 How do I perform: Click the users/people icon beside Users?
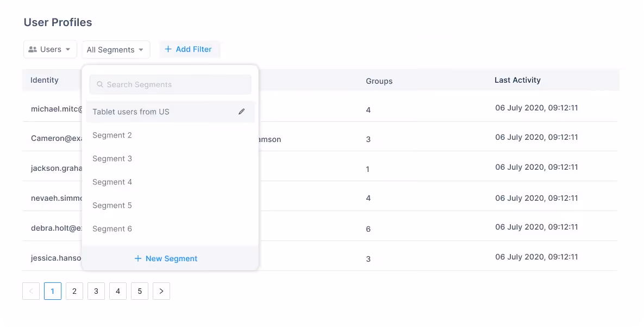click(34, 49)
